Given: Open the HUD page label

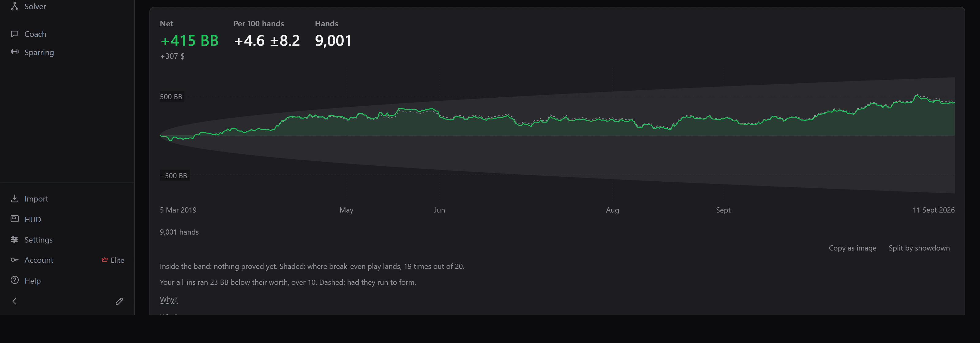Looking at the screenshot, I should point(33,219).
